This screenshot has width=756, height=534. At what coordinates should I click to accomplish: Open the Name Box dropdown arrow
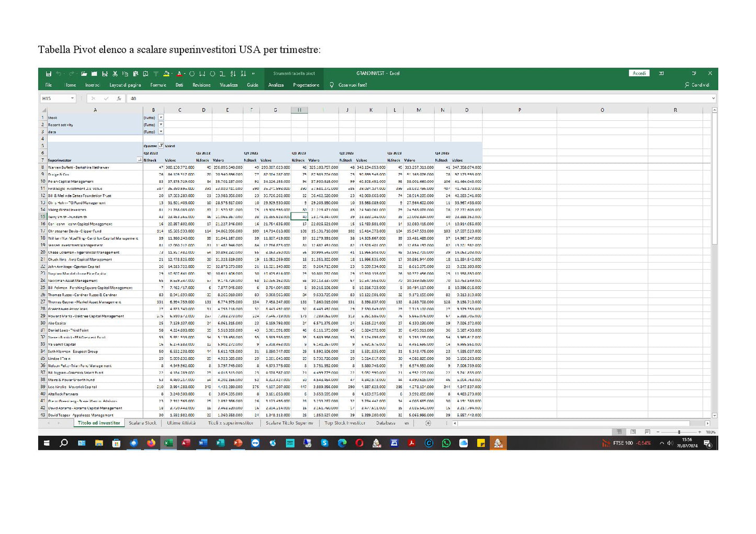pos(72,98)
